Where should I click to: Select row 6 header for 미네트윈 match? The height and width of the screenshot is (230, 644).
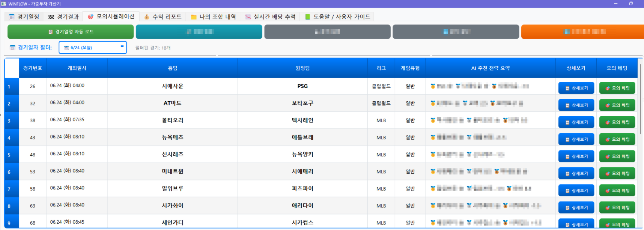(11, 172)
